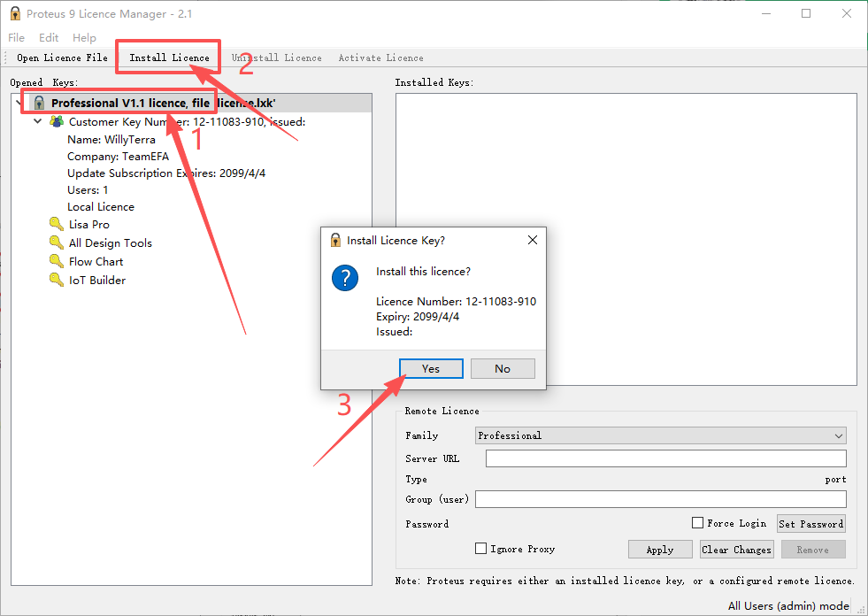This screenshot has width=868, height=616.
Task: Select 'Update Subscription Expires: 2099/4/4' row
Action: 166,173
